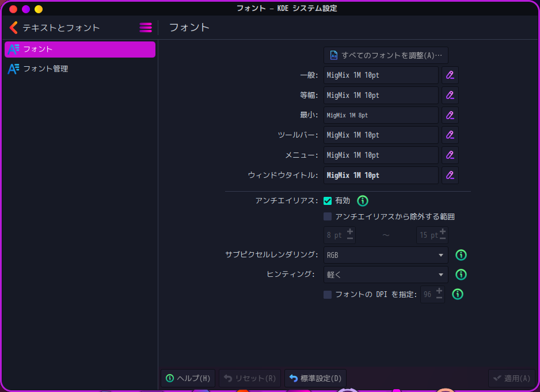Check the フォントの DPI を指定 option
This screenshot has width=540, height=392.
tap(328, 294)
